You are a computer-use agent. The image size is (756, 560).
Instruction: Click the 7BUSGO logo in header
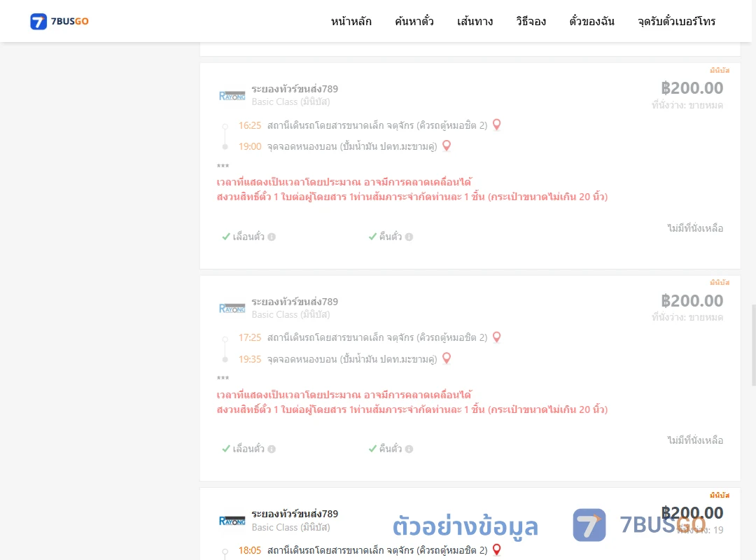[x=59, y=21]
